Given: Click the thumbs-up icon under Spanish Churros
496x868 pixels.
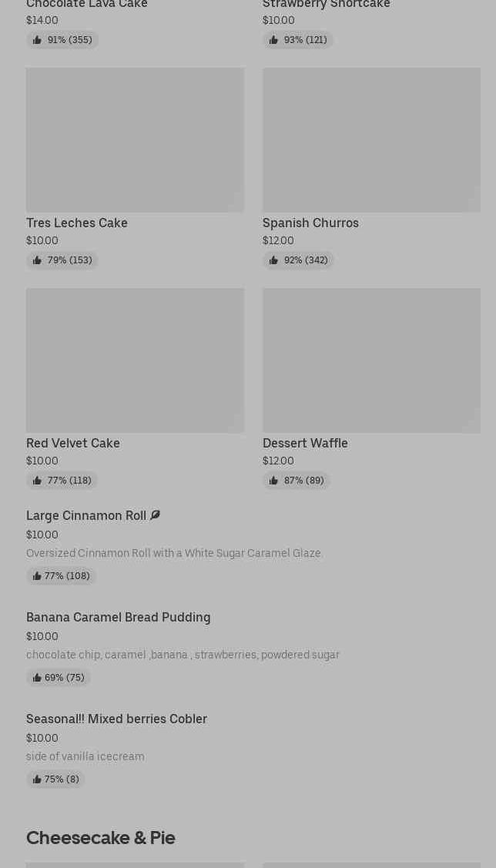Looking at the screenshot, I should 273,260.
